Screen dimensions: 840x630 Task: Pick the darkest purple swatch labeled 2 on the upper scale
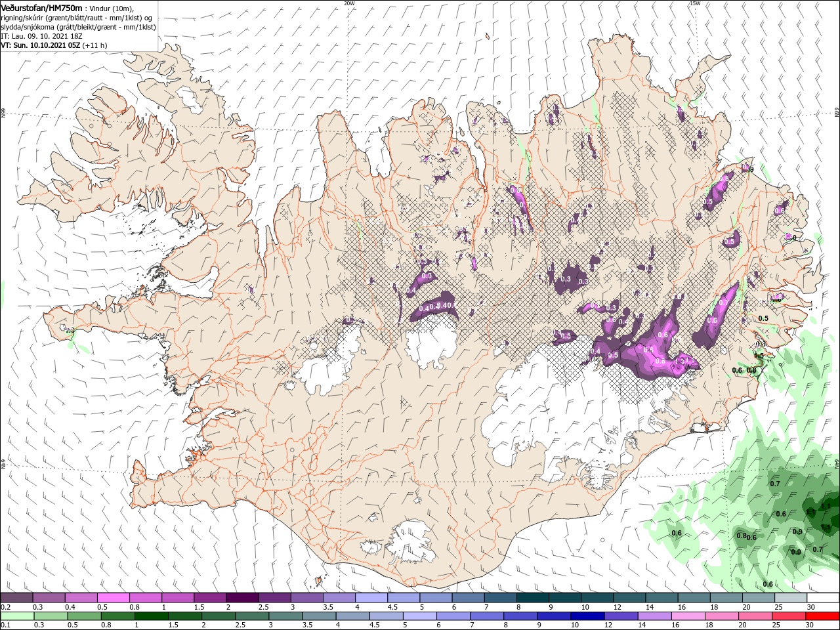click(241, 598)
